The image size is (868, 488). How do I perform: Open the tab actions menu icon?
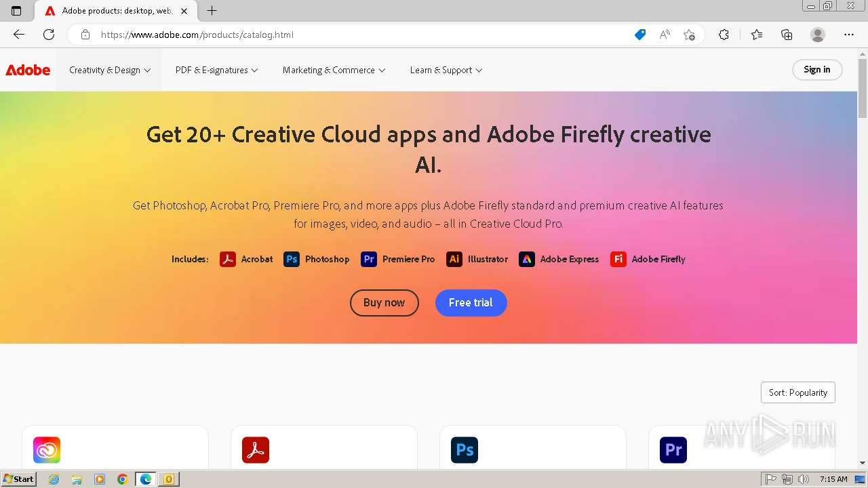pos(16,11)
